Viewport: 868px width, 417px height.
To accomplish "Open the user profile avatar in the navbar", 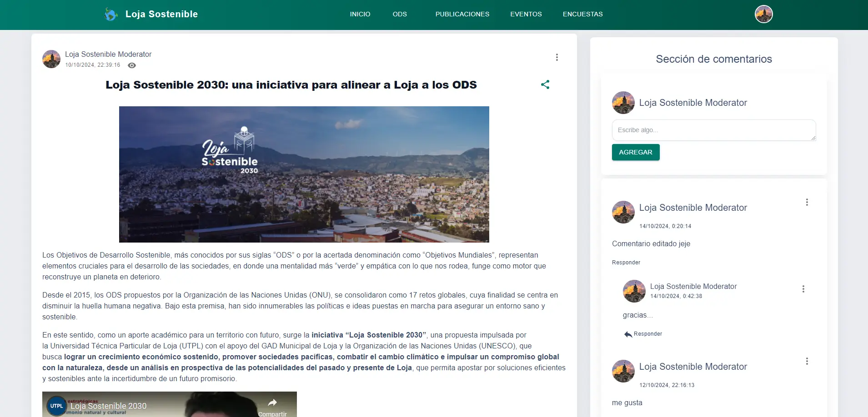I will pos(763,14).
